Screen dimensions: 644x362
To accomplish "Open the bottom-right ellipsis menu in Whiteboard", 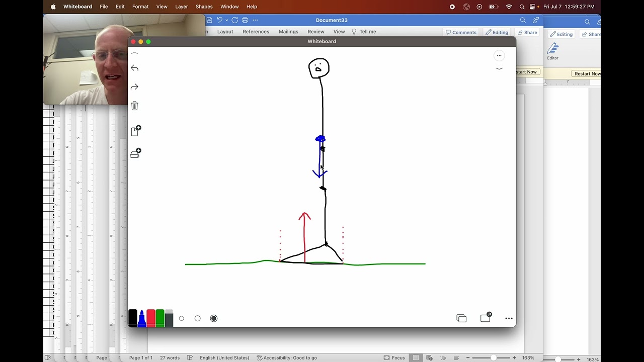I will click(509, 318).
